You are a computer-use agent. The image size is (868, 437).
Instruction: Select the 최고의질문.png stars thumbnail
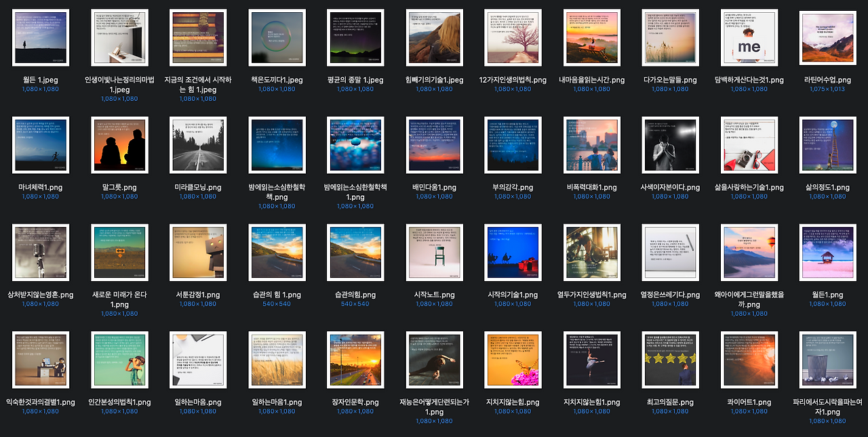[670, 360]
